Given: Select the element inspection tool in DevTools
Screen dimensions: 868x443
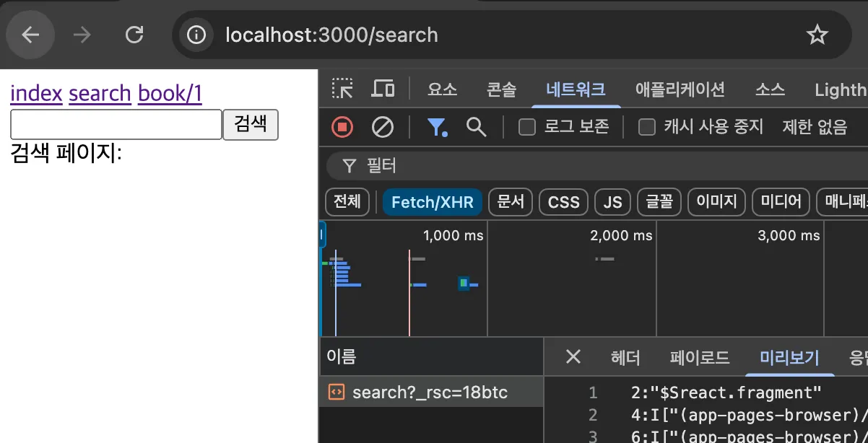Looking at the screenshot, I should click(x=342, y=89).
